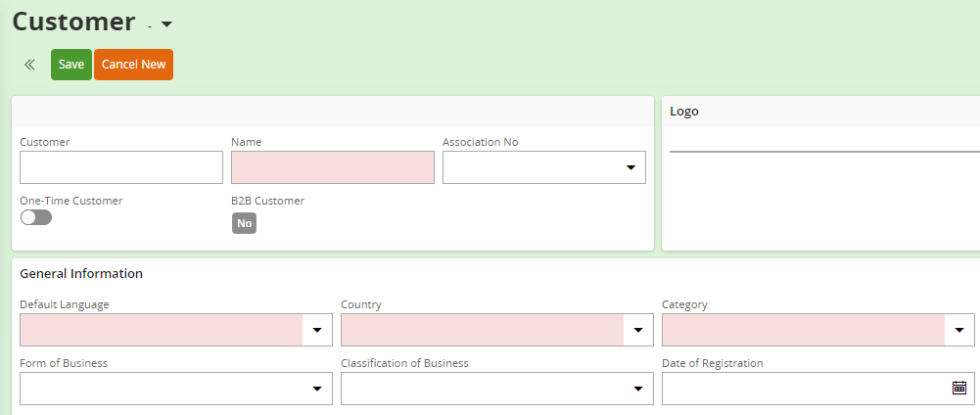The width and height of the screenshot is (980, 415).
Task: Toggle the One-Time Customer switch
Action: click(36, 217)
